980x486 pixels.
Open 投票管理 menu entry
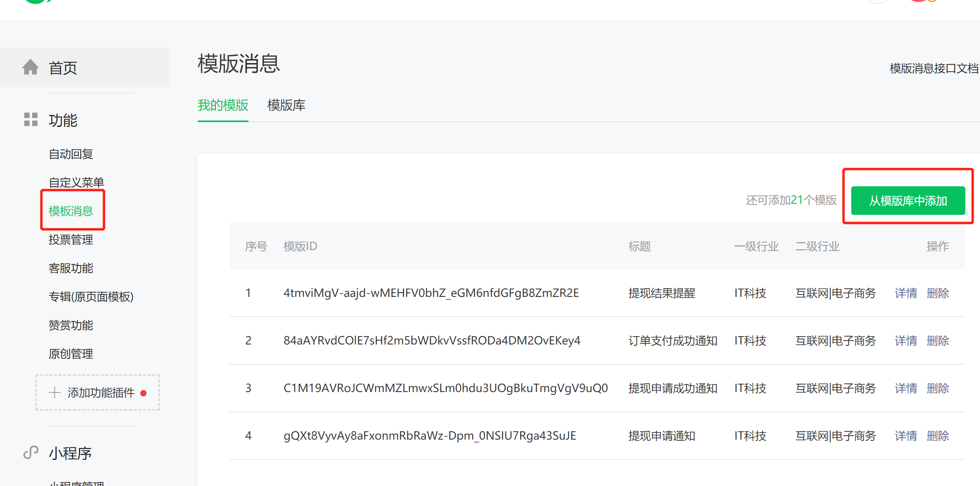(71, 239)
